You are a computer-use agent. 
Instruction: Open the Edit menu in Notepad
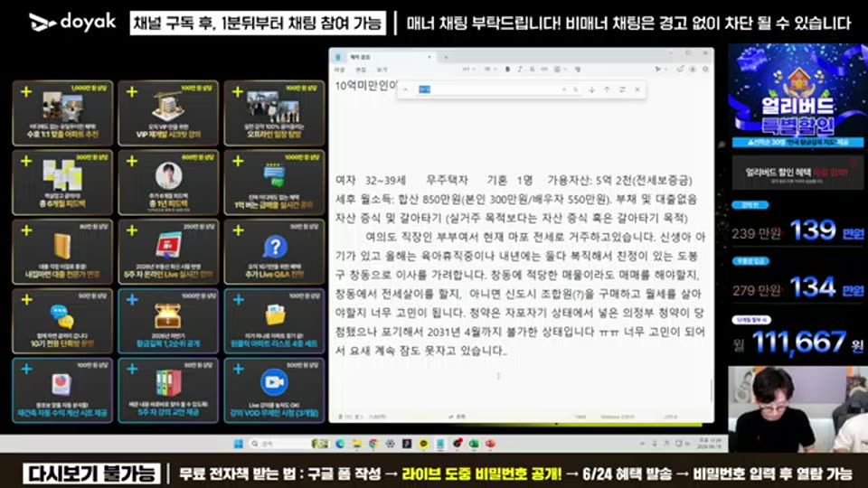point(361,70)
